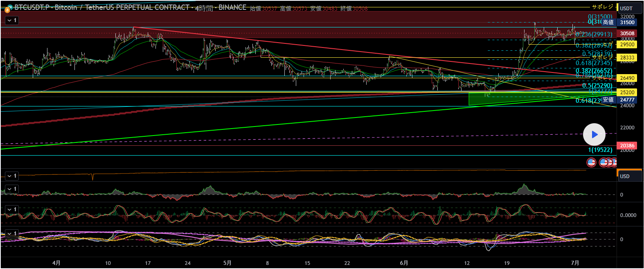Click the red 30508 current price label
The height and width of the screenshot is (269, 644).
[627, 34]
